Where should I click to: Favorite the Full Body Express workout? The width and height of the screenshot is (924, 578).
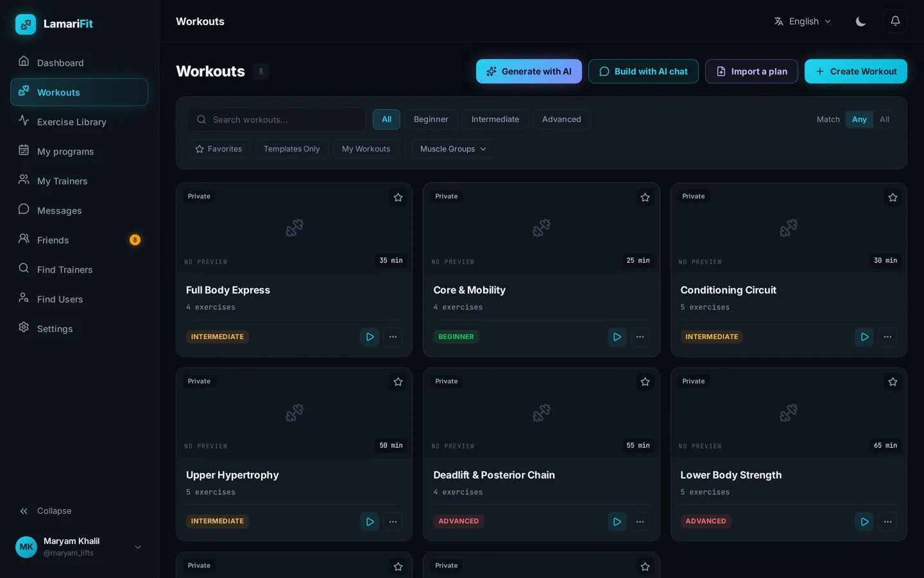398,197
